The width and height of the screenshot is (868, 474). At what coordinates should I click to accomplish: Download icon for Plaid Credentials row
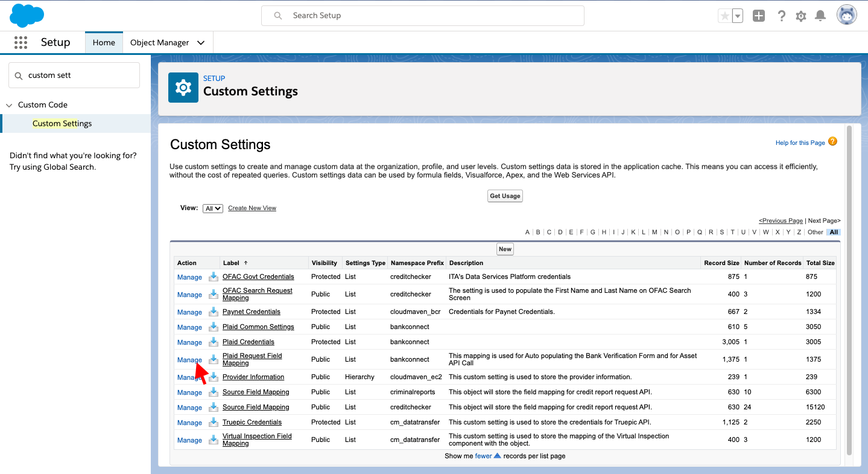[213, 342]
